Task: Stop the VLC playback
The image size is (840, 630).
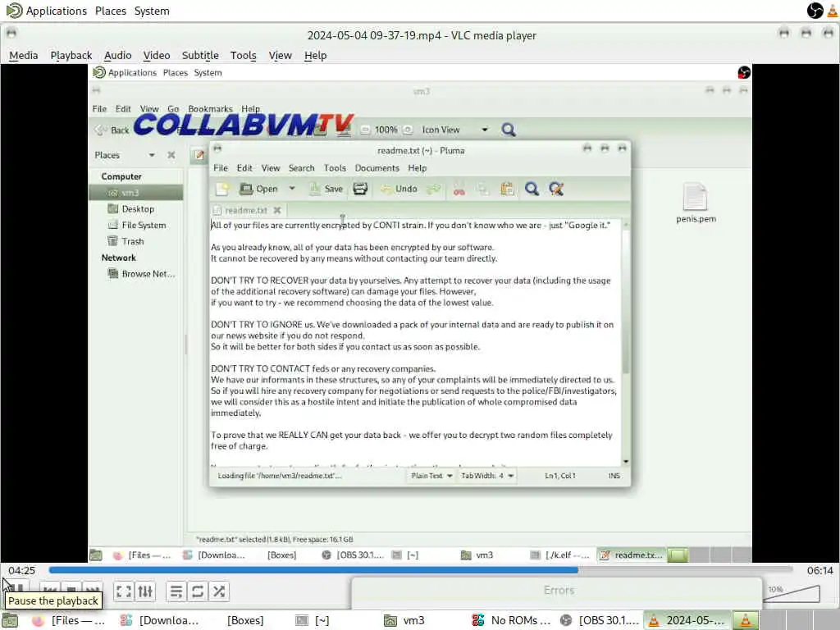Action: pos(71,591)
